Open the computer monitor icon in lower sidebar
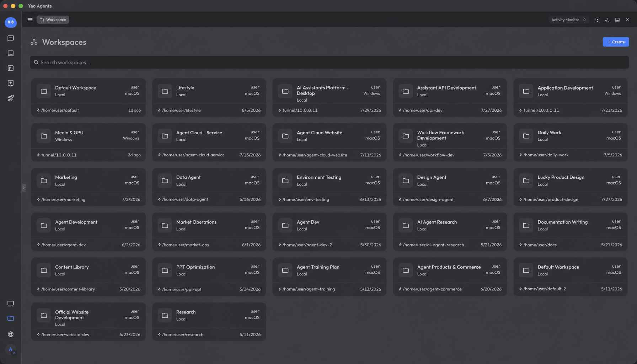Viewport: 637px width, 364px height. 11,304
